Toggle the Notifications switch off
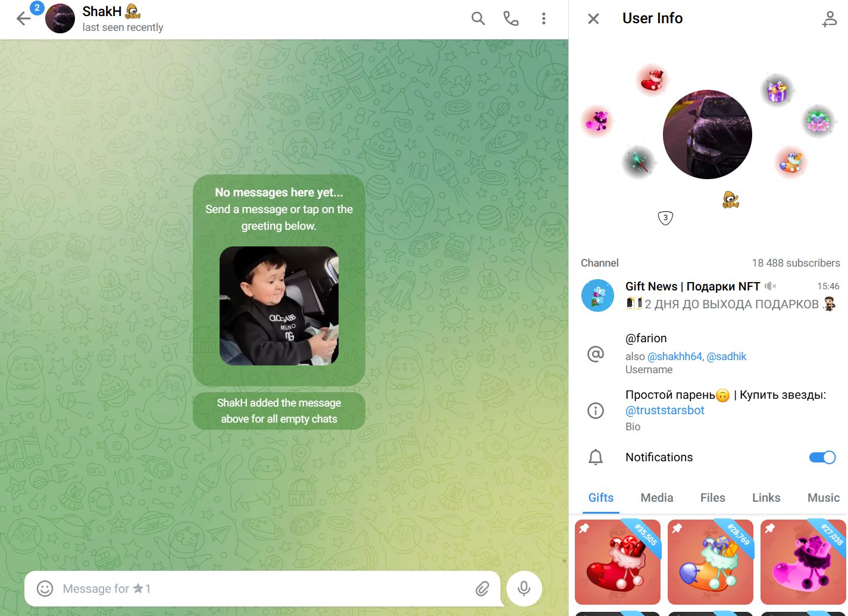The image size is (848, 616). (822, 457)
